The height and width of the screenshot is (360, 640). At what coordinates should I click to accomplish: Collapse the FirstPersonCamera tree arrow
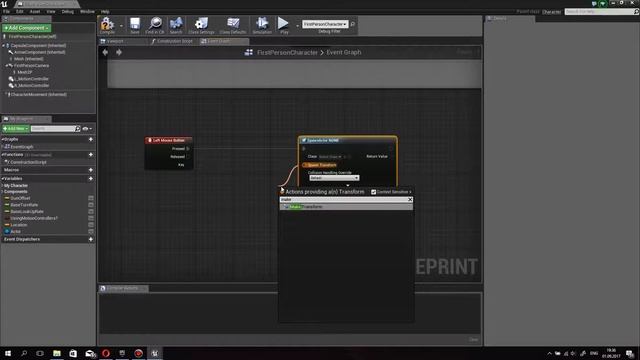click(x=7, y=65)
